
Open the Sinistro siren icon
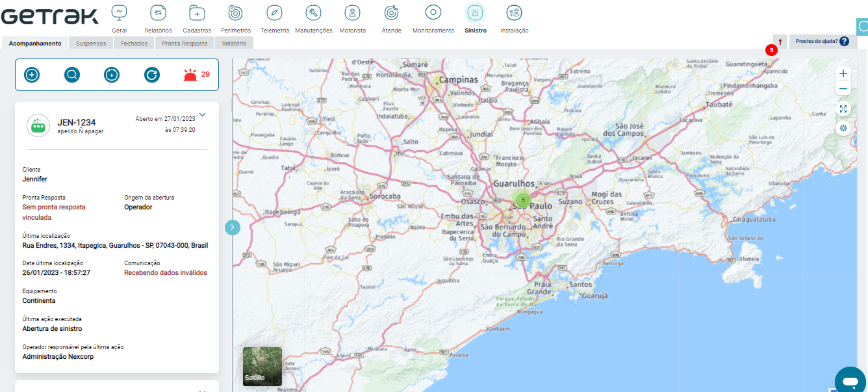click(x=476, y=12)
